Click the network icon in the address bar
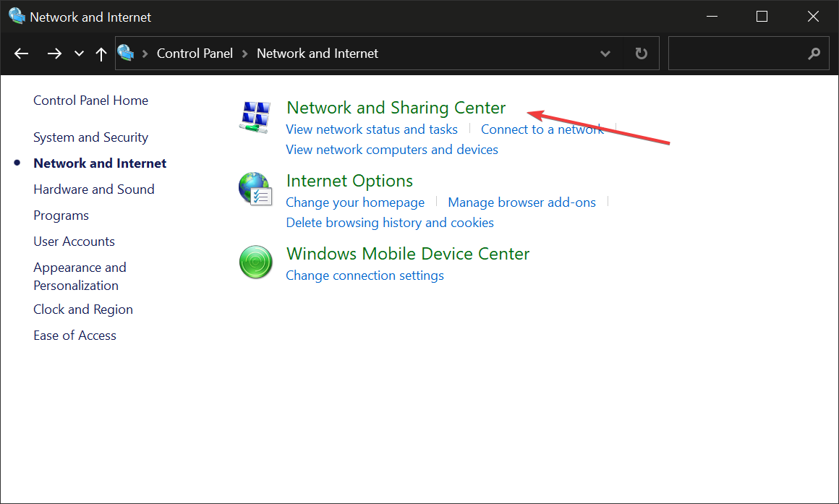Screen dimensions: 839x504 [126, 53]
